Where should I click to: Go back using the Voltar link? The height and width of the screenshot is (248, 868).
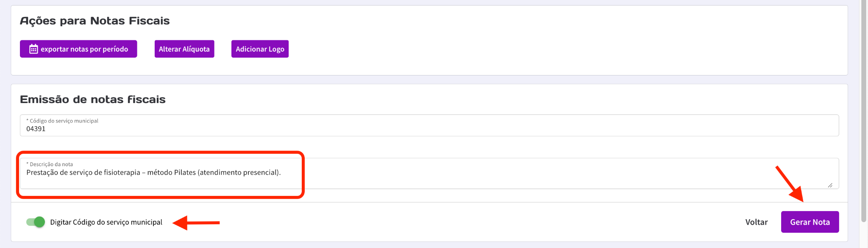click(x=757, y=222)
